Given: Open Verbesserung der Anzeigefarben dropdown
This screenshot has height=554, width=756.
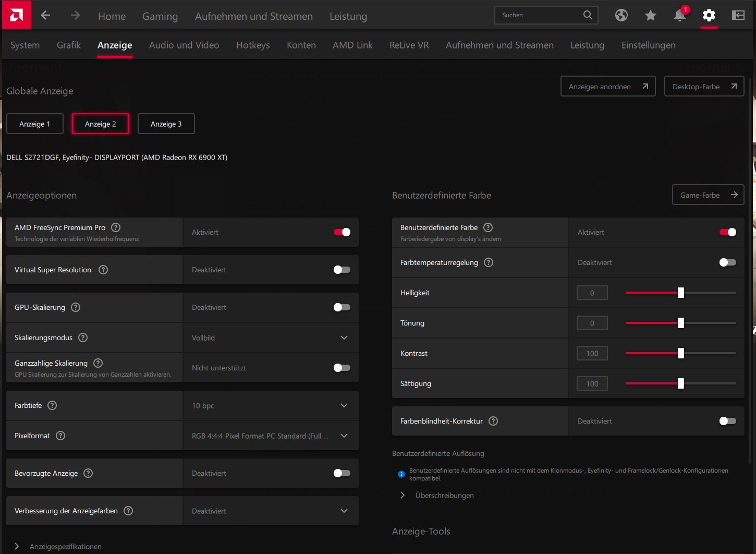Looking at the screenshot, I should pyautogui.click(x=271, y=511).
